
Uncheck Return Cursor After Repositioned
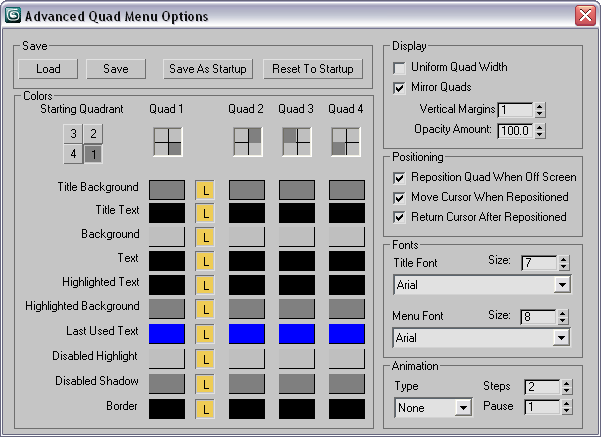pos(399,218)
